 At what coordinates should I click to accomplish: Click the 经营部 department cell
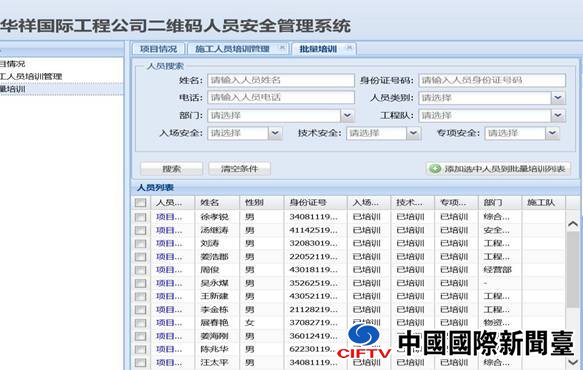497,270
